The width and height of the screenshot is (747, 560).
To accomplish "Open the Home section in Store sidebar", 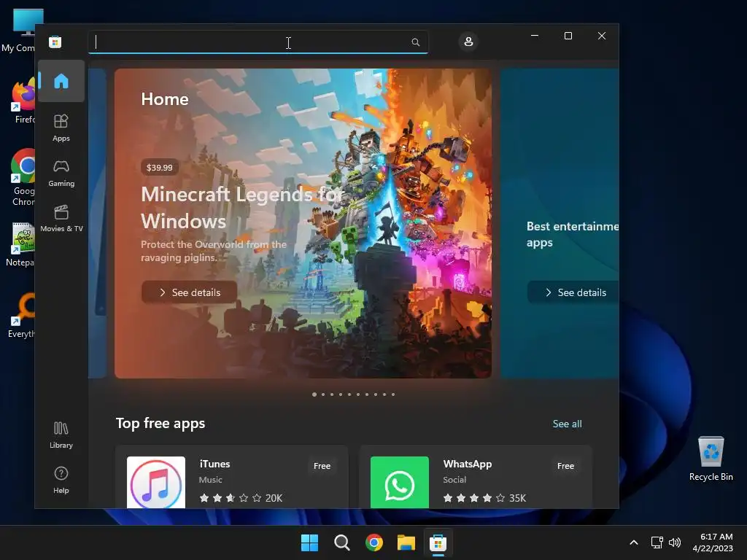I will click(x=61, y=81).
